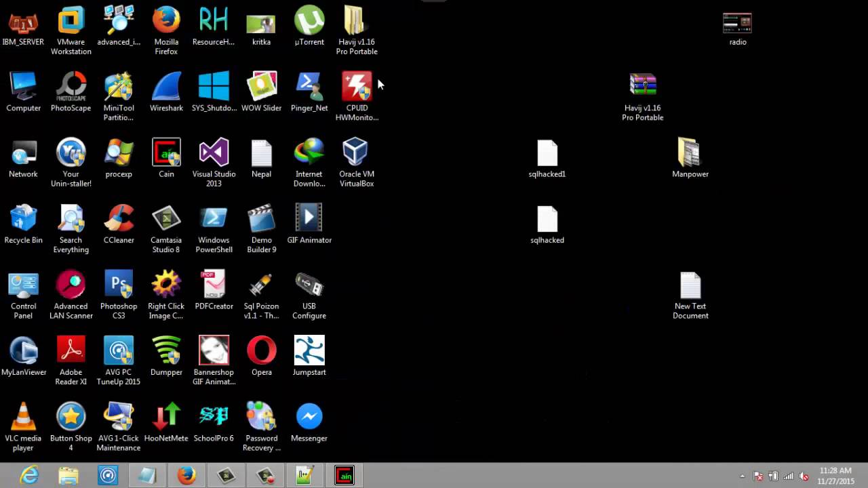868x488 pixels.
Task: Launch the µTorrent shortcut
Action: click(x=309, y=27)
